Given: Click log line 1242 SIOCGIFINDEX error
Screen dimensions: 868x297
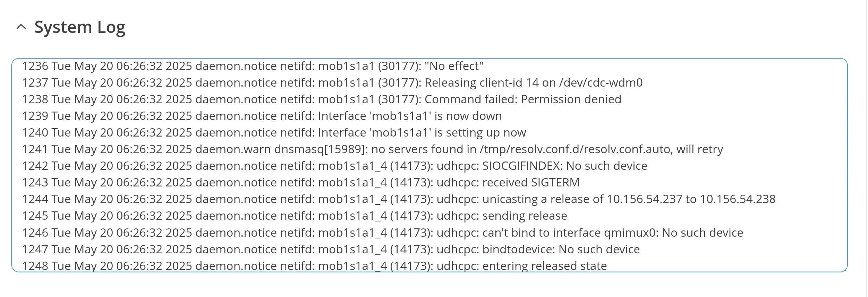Looking at the screenshot, I should [x=334, y=166].
